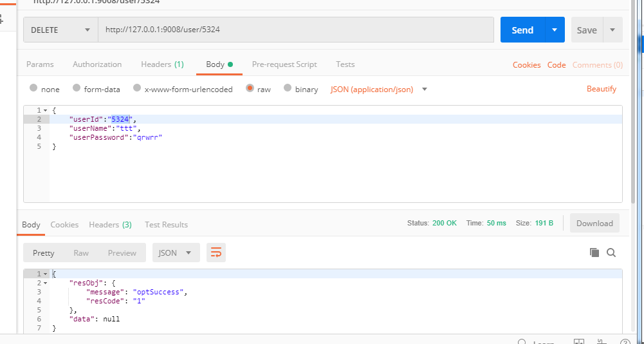Open the response JSON format dropdown

pos(176,253)
